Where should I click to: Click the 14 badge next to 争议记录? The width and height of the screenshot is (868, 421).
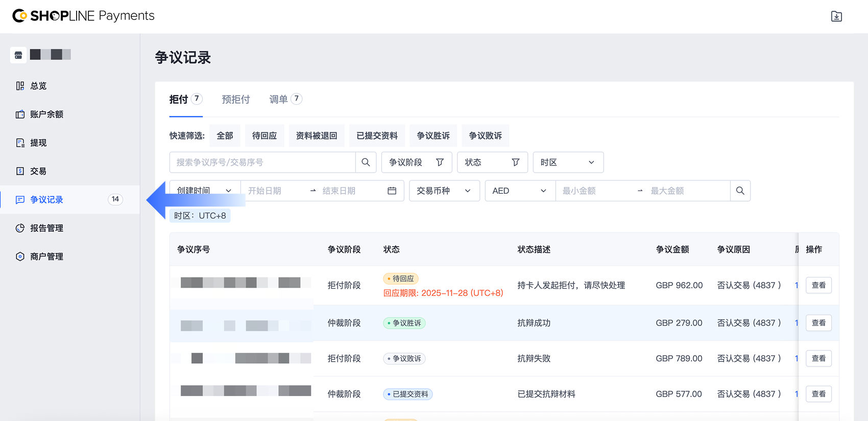pos(115,199)
